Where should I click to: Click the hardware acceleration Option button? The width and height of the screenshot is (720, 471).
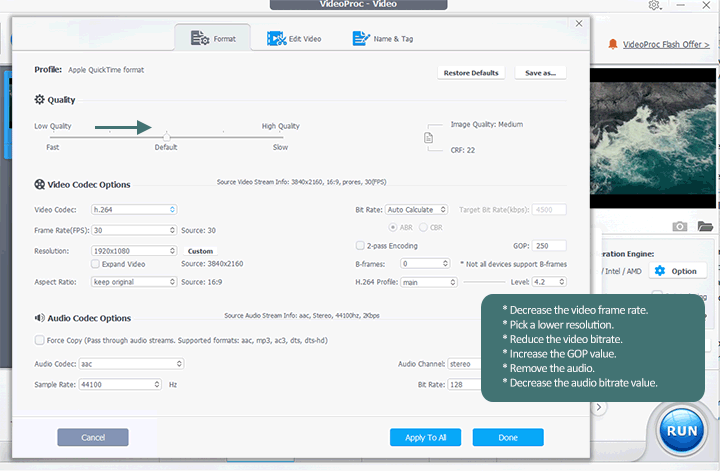[x=678, y=271]
